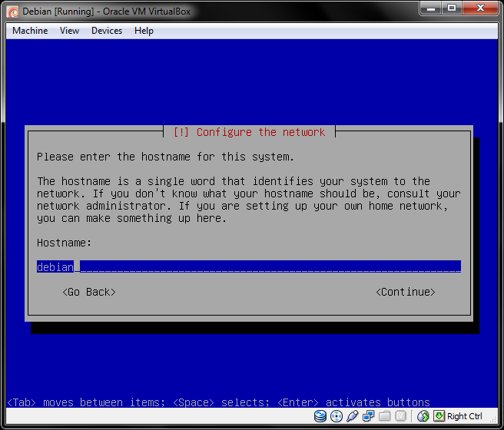Click the video capture status icon
The image size is (504, 430).
pos(400,416)
